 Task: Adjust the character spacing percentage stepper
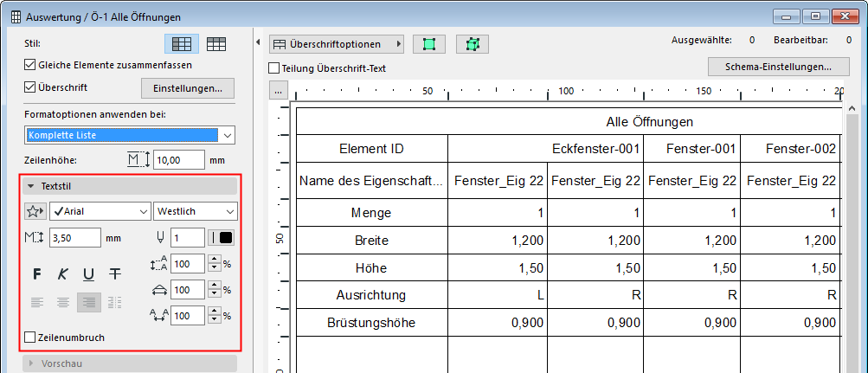(214, 315)
